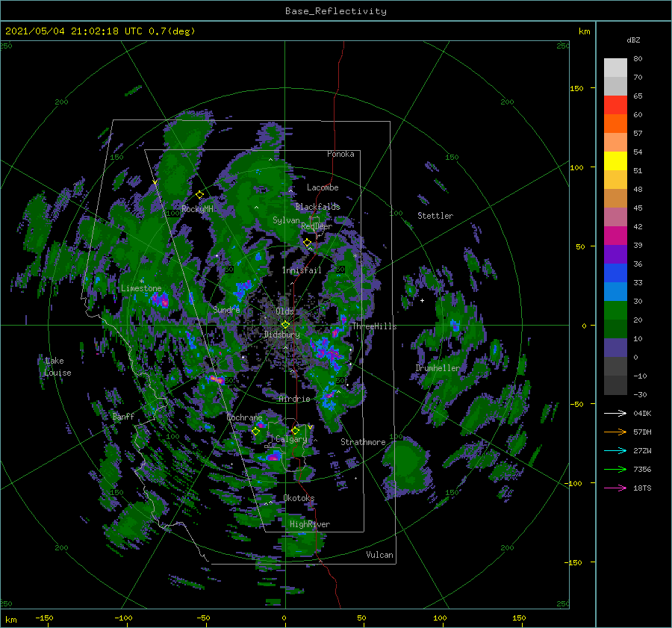Click the RockyMH label on the map
The height and width of the screenshot is (628, 672).
[197, 209]
